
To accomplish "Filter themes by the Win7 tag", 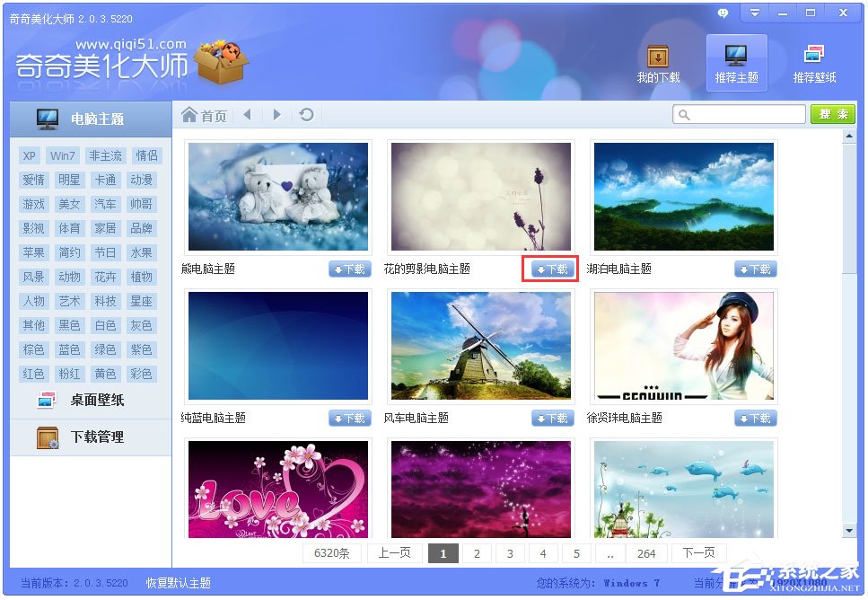I will [x=63, y=155].
